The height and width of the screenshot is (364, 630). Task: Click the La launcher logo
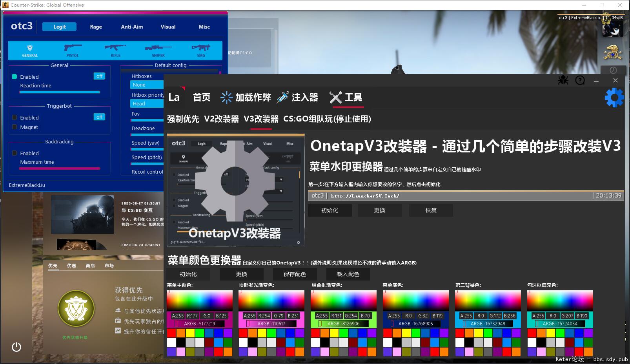click(x=174, y=97)
